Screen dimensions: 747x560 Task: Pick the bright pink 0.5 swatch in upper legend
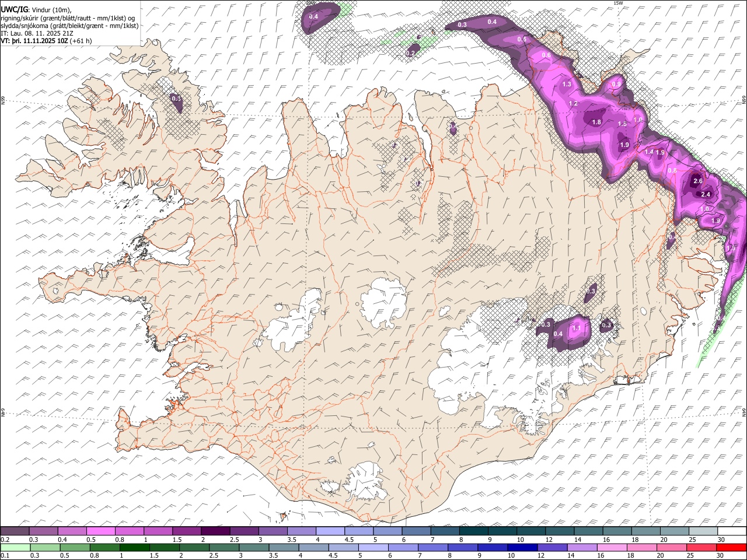pyautogui.click(x=101, y=531)
